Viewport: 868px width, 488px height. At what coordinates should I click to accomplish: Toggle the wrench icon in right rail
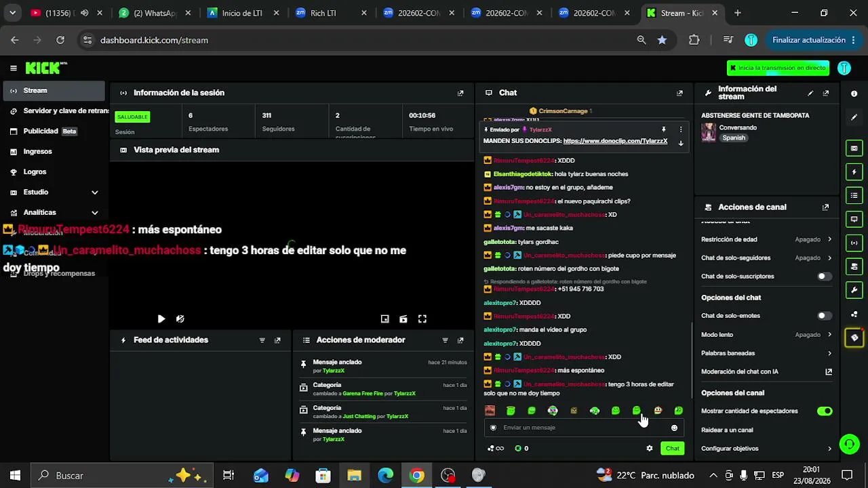854,291
